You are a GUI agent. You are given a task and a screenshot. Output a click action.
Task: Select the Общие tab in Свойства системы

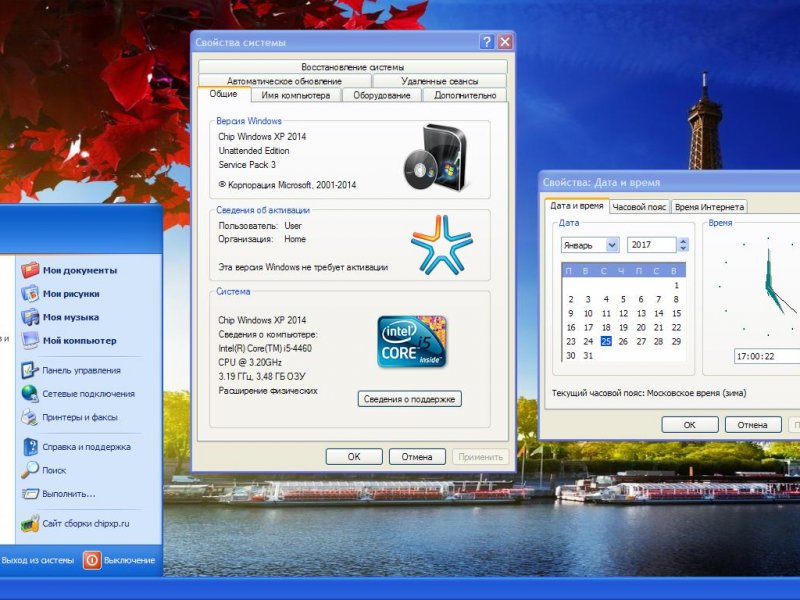223,94
